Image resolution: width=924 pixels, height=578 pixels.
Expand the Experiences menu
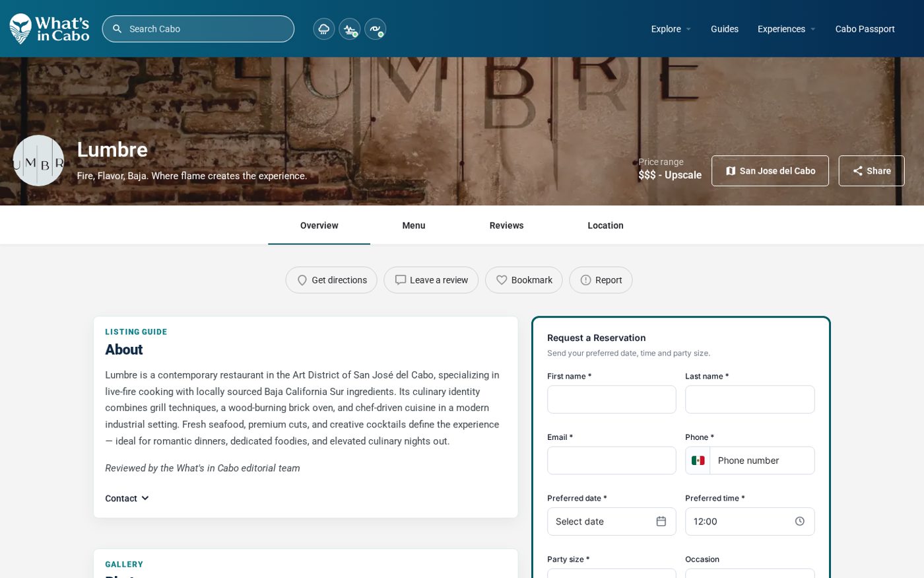(787, 29)
